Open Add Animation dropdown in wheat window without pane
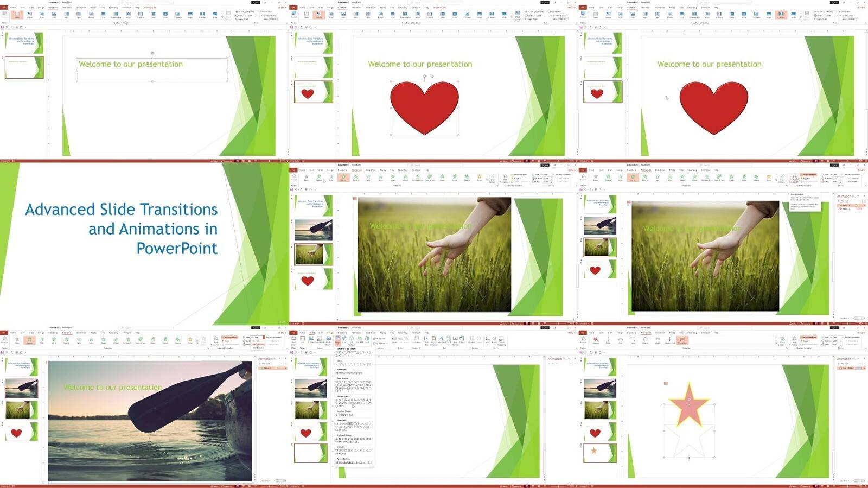The image size is (868, 488). pos(505,178)
